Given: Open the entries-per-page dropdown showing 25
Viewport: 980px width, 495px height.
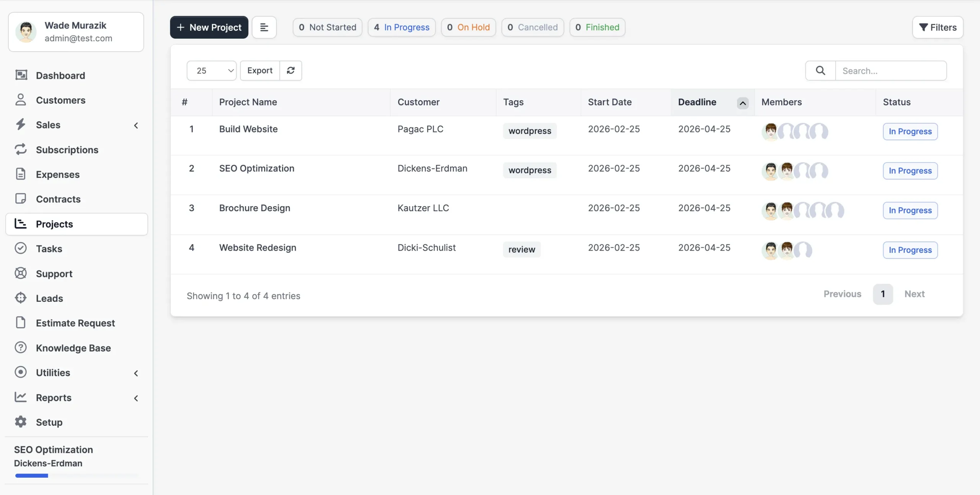Looking at the screenshot, I should click(212, 70).
